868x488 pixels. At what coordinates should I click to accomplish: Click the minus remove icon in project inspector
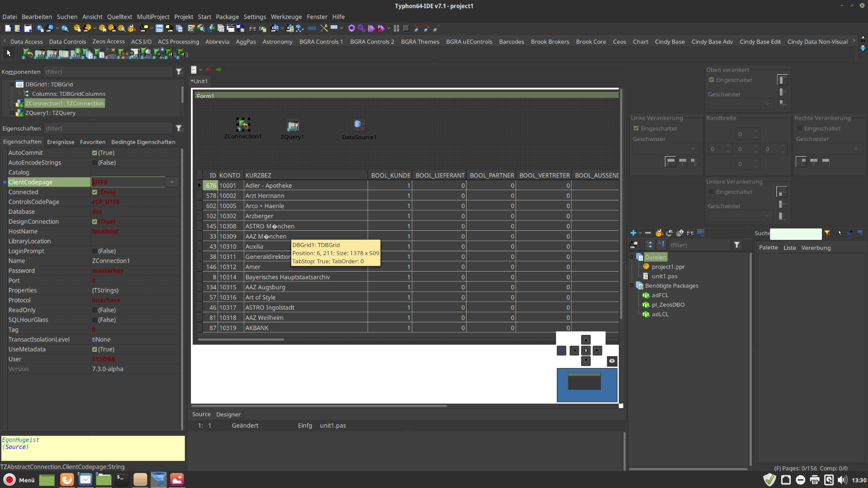tap(648, 233)
